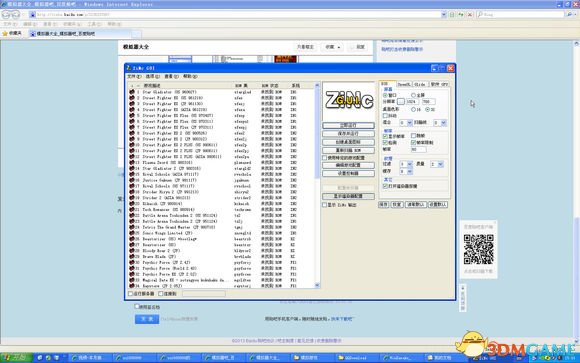Open the scanlines value dropdown
This screenshot has width=580, height=363.
(x=444, y=123)
